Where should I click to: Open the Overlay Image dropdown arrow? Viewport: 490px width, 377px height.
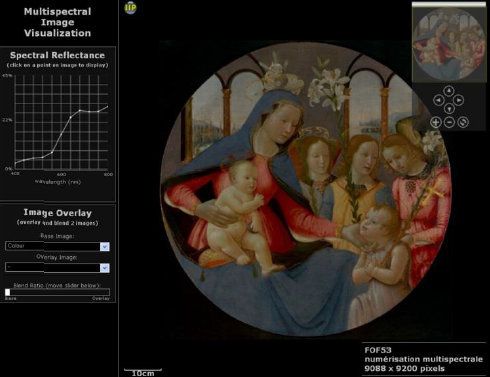click(105, 268)
